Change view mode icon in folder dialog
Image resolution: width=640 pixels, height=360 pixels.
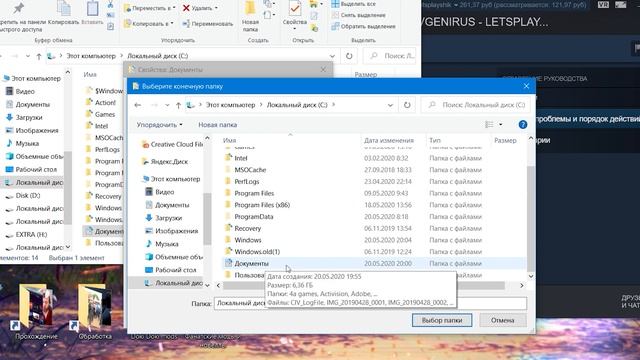pyautogui.click(x=489, y=124)
